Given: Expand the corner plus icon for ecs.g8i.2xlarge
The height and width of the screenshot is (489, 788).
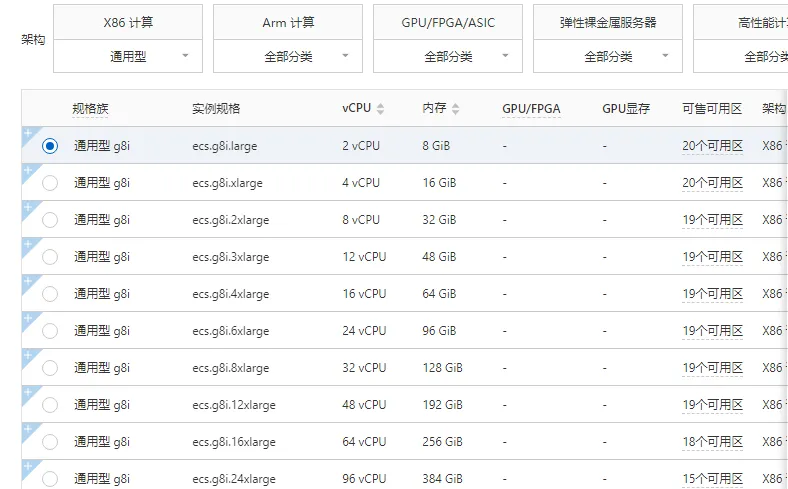Looking at the screenshot, I should point(27,207).
